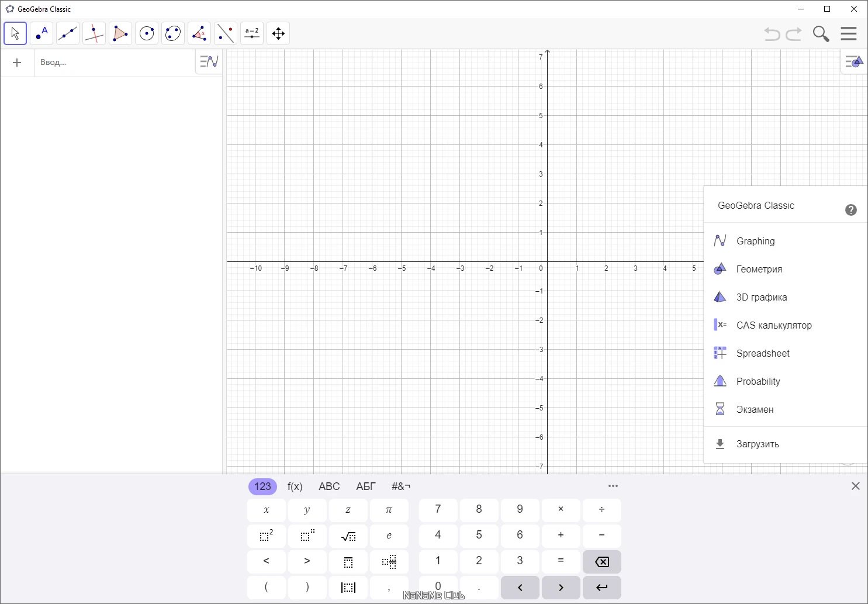Tap the z variable key

(x=348, y=510)
